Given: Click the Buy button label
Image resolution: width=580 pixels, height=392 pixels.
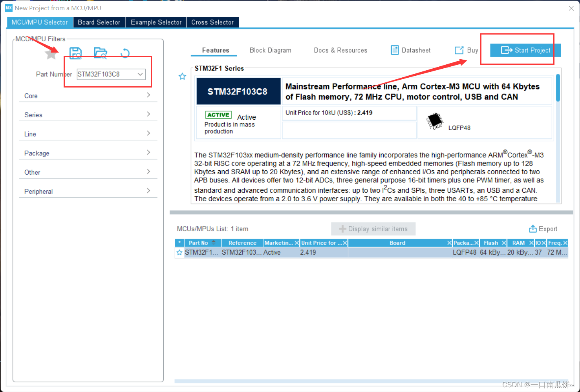Looking at the screenshot, I should click(x=472, y=50).
